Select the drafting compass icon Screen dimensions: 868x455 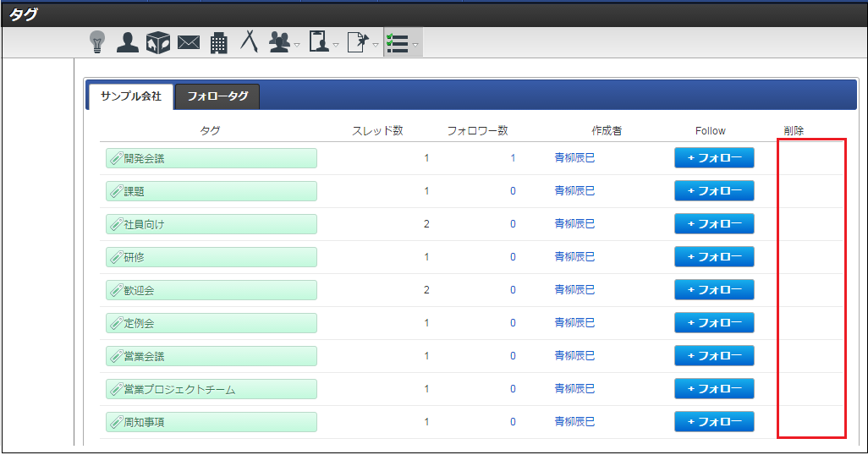(x=249, y=41)
